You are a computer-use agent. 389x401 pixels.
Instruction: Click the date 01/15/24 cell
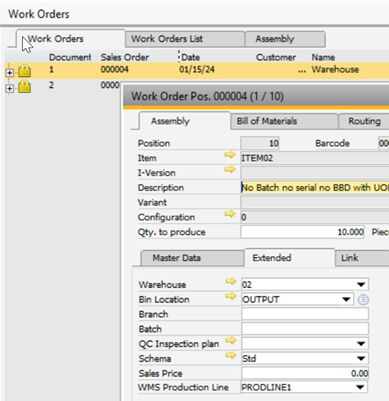197,70
